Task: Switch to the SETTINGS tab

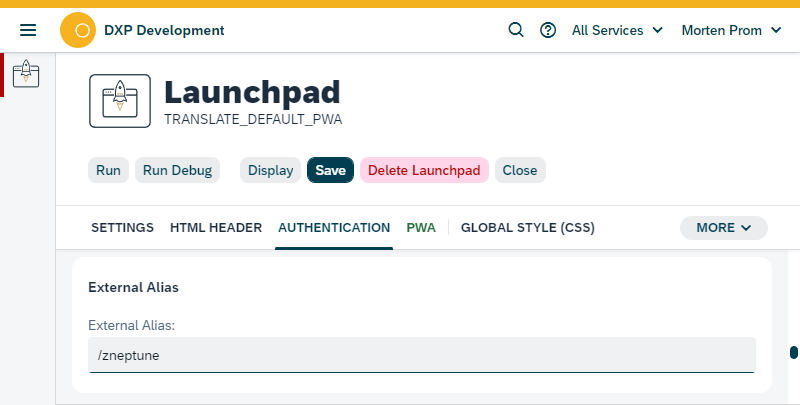Action: click(122, 227)
